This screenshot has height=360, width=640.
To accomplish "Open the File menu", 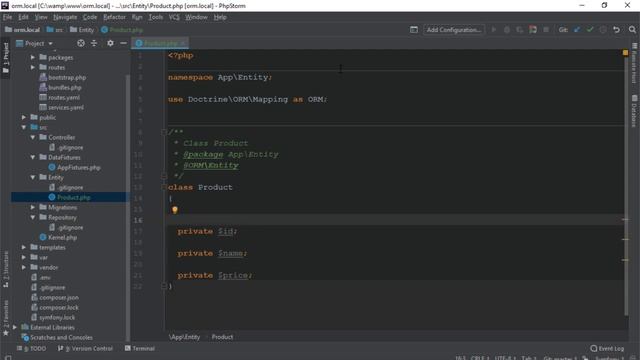I will point(7,17).
